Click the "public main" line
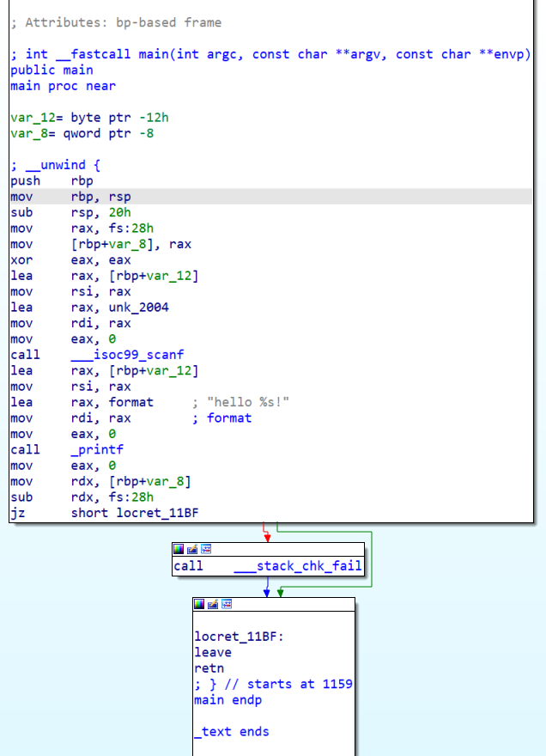This screenshot has height=756, width=546. 52,70
